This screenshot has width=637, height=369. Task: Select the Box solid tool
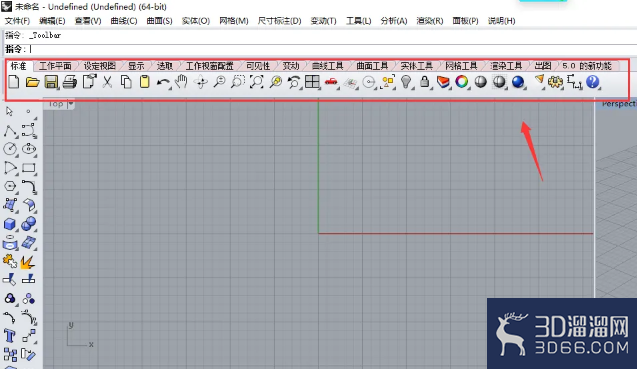coord(10,224)
